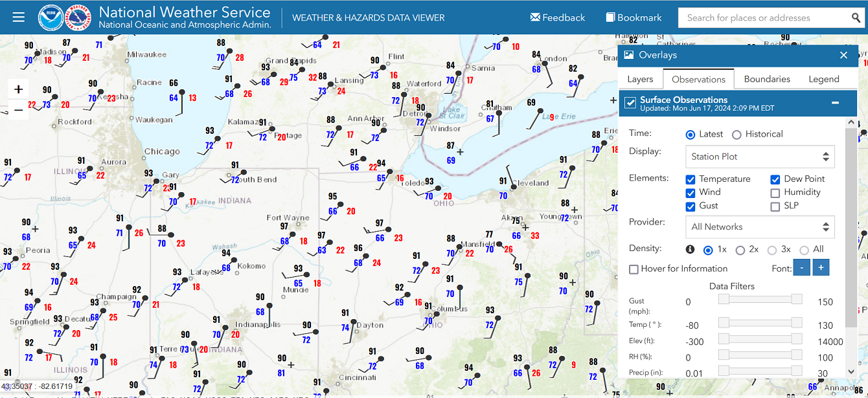This screenshot has width=868, height=398.
Task: Click the Feedback link
Action: point(557,17)
